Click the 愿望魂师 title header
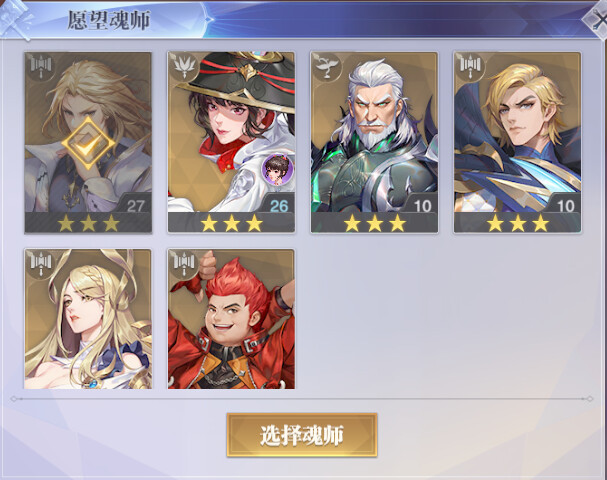The height and width of the screenshot is (480, 607). point(109,20)
